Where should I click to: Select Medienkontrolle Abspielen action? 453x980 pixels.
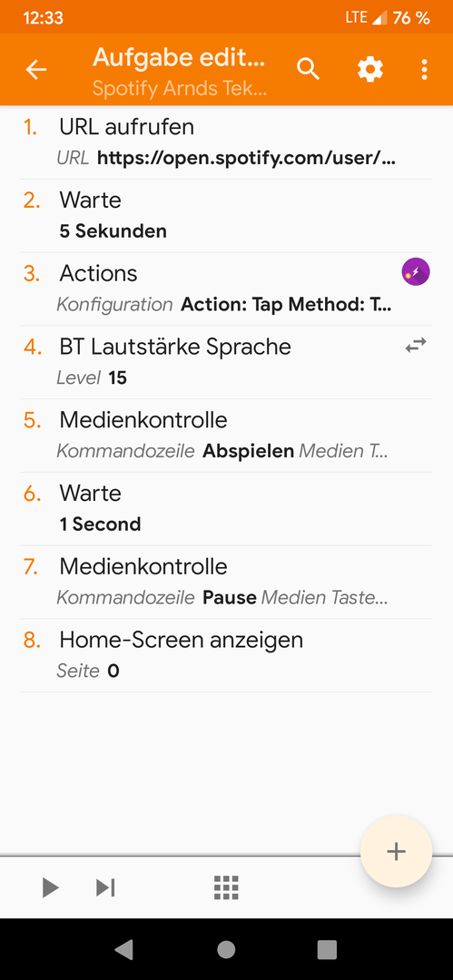click(226, 436)
